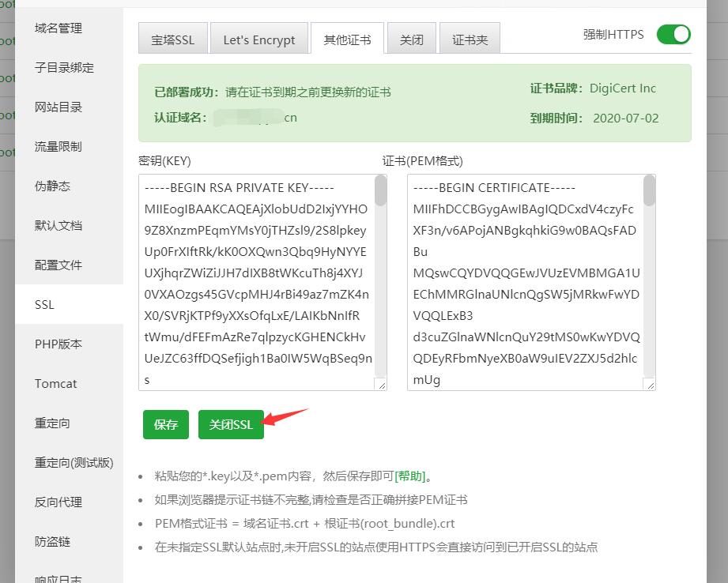Viewport: 728px width, 583px height.
Task: Disable the 强制HTTPS toggle
Action: coord(673,35)
